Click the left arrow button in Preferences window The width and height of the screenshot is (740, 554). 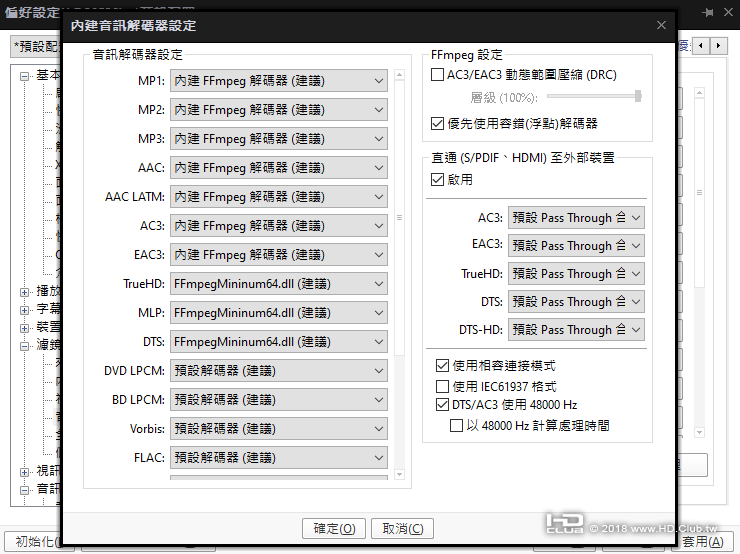click(x=701, y=46)
